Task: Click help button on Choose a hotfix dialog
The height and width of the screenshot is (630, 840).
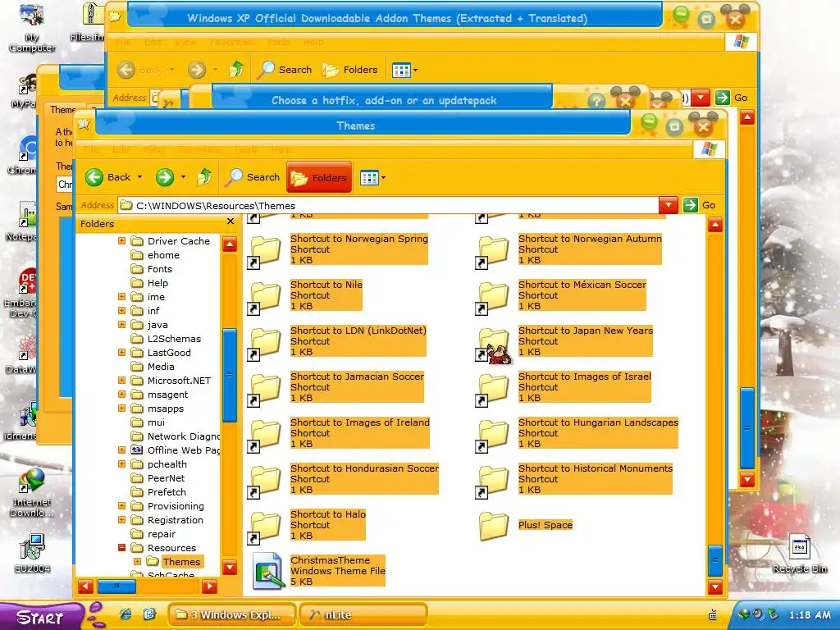Action: (x=596, y=100)
